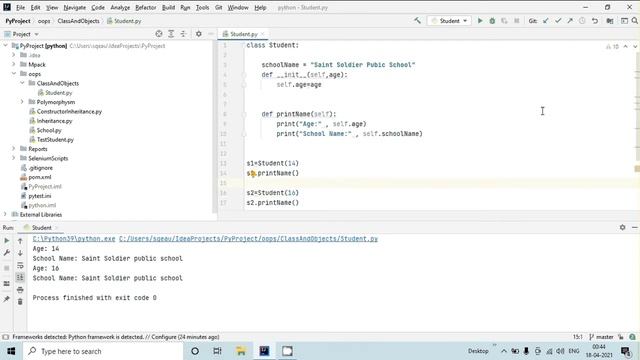Viewport: 640px width, 360px height.
Task: Open the python.exe interpreter link
Action: click(x=74, y=239)
